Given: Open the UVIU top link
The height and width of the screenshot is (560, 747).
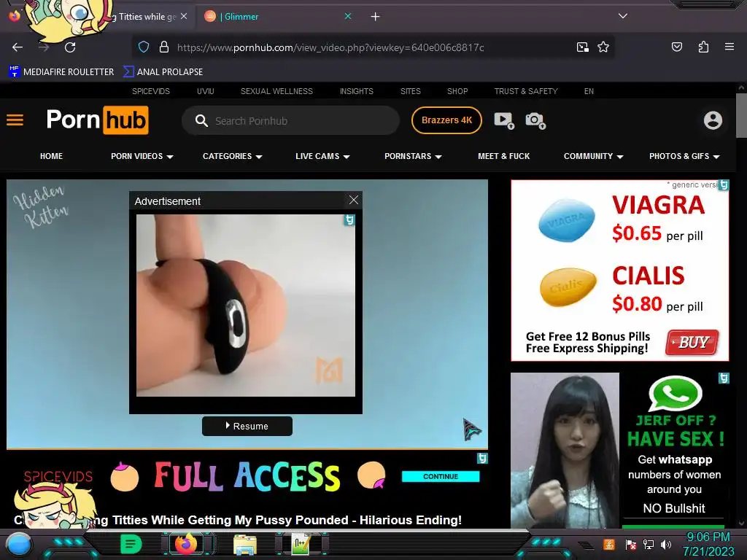Looking at the screenshot, I should [x=205, y=91].
